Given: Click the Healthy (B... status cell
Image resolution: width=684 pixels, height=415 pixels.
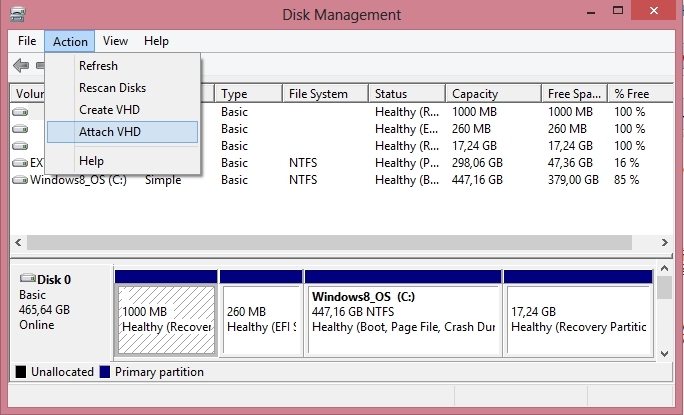Looking at the screenshot, I should pyautogui.click(x=407, y=180).
